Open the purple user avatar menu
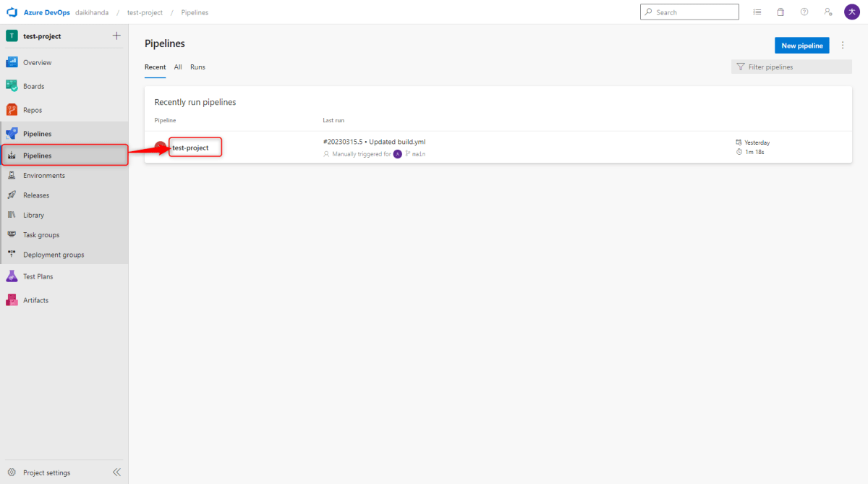 (852, 12)
